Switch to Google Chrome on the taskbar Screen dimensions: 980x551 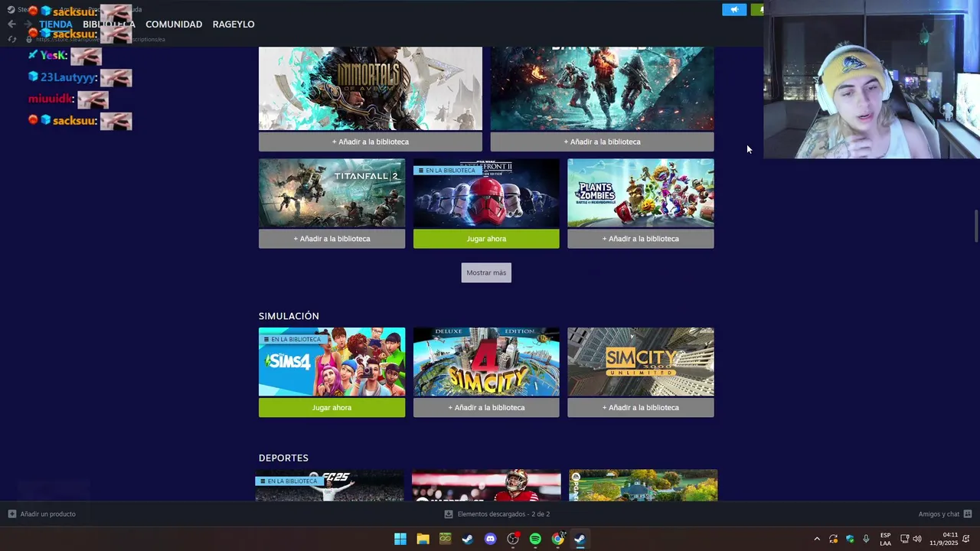pyautogui.click(x=558, y=539)
